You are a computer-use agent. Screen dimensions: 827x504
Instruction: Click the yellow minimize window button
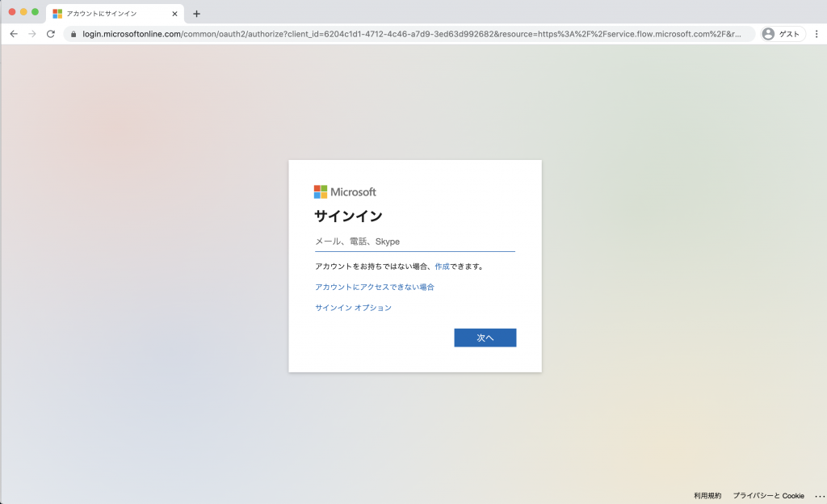(x=23, y=11)
